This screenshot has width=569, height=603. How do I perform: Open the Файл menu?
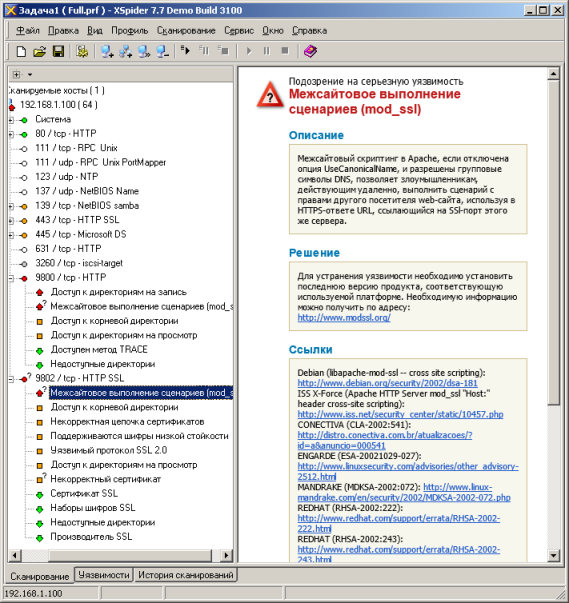[28, 30]
